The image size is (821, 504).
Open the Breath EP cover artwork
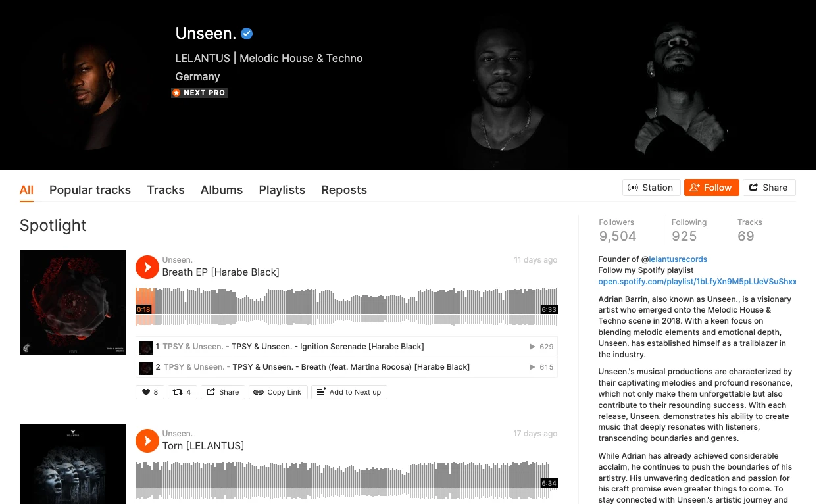click(73, 303)
